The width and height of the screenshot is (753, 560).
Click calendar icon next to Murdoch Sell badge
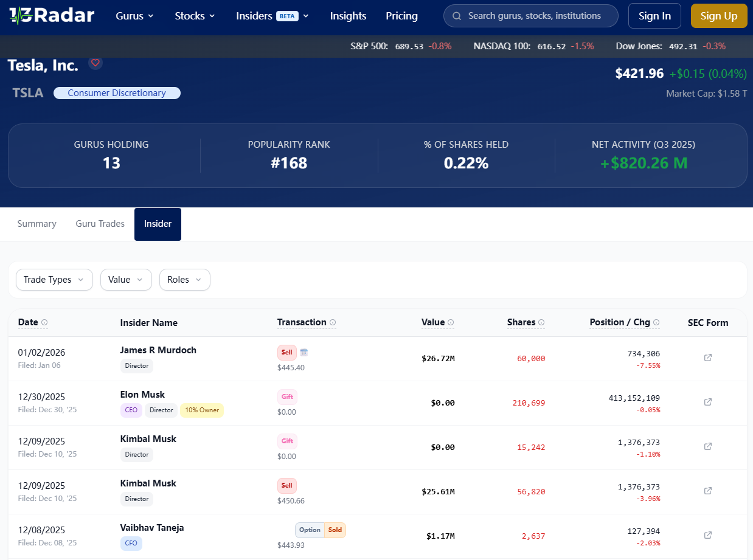[x=304, y=352]
